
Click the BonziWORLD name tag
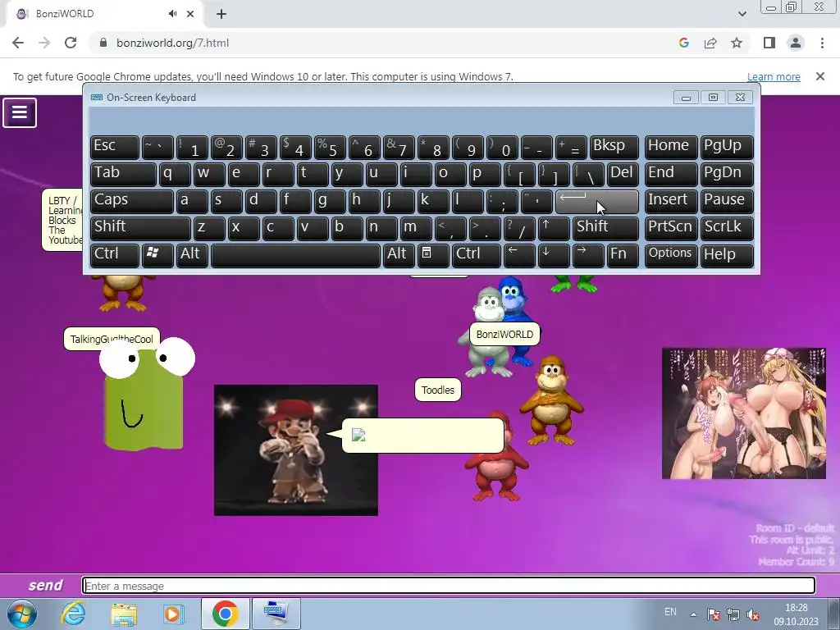(504, 335)
